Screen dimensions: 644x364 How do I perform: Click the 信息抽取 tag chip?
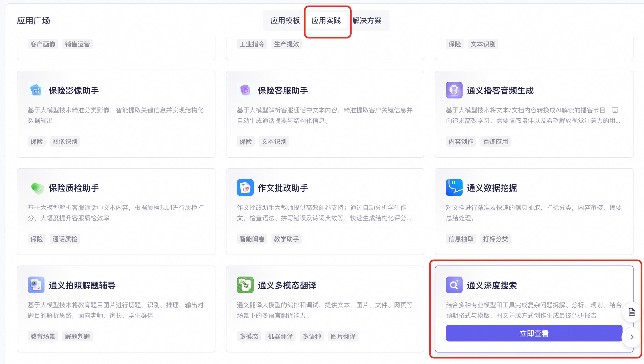tap(461, 239)
